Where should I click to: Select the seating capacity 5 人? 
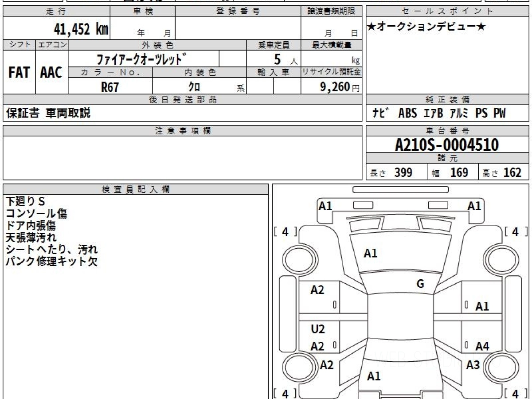coord(286,59)
